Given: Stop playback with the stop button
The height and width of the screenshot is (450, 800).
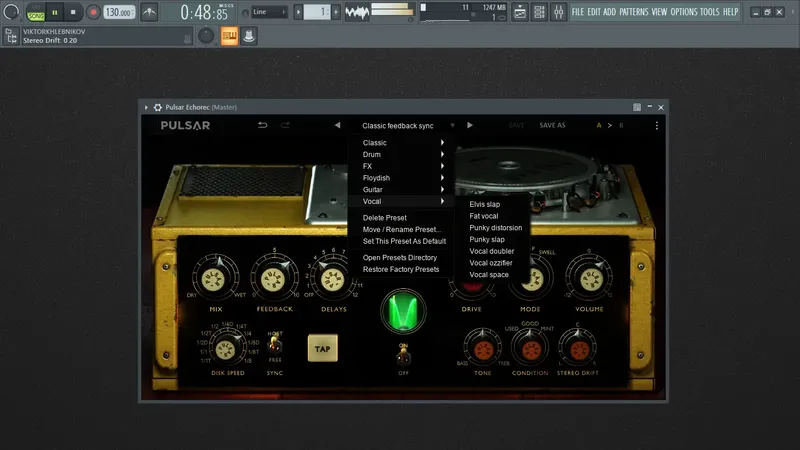Looking at the screenshot, I should click(73, 12).
